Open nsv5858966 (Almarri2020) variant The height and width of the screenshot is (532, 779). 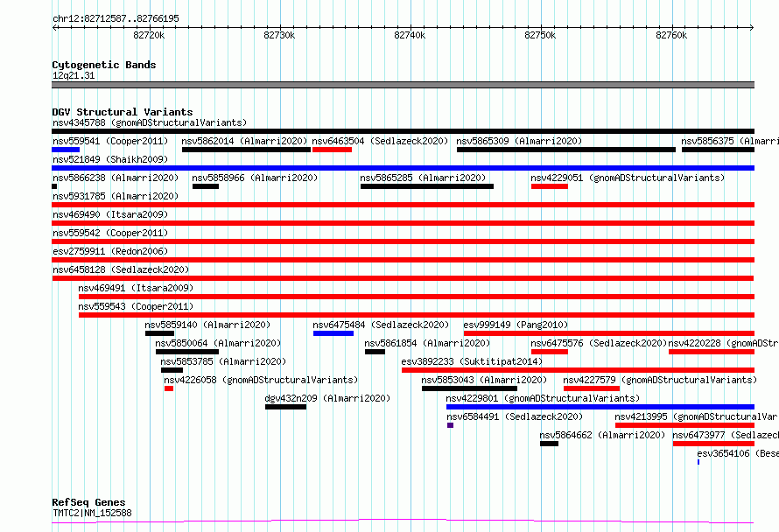pos(255,178)
